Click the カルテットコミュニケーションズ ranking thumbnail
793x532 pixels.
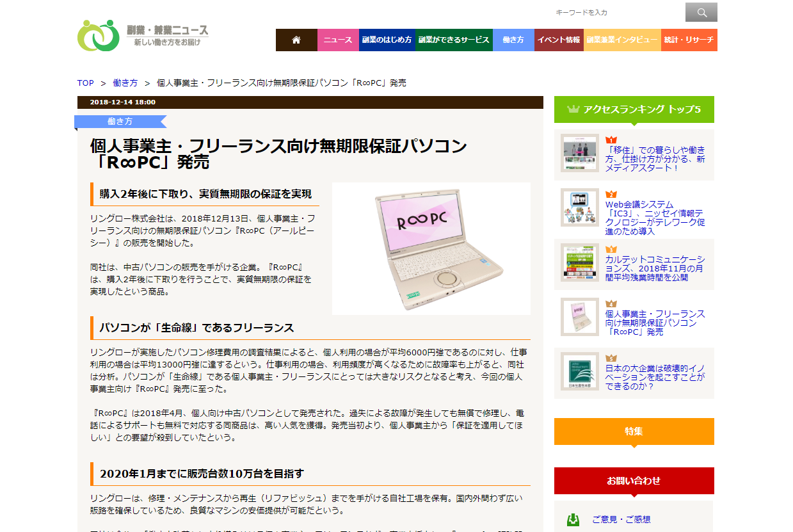579,262
